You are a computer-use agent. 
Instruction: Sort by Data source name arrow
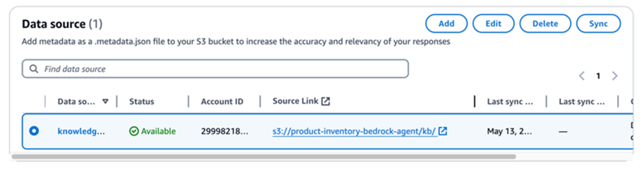[105, 101]
